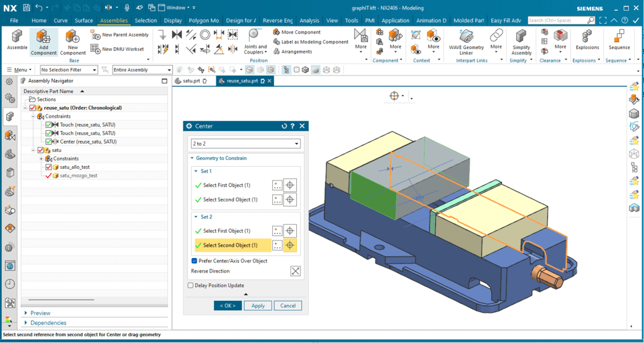
Task: Switch to the Analysis ribbon tab
Action: click(x=309, y=21)
